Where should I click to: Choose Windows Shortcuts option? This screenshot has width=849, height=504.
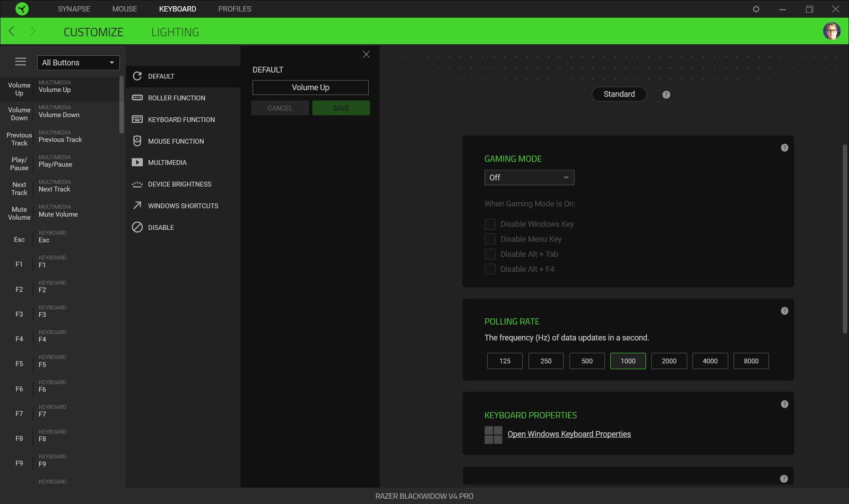click(x=183, y=206)
